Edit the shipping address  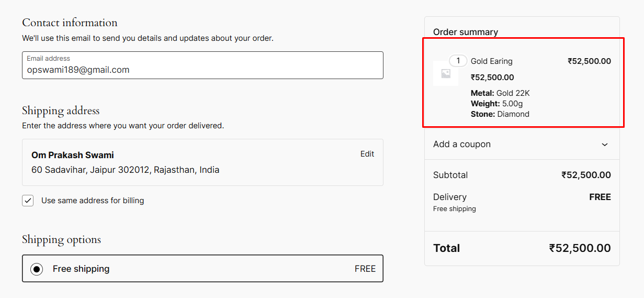(367, 154)
